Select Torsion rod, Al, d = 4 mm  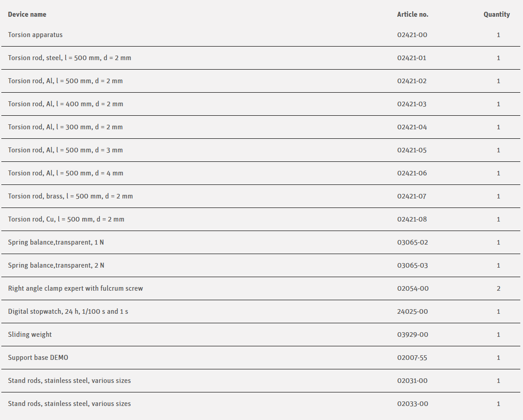pos(66,173)
